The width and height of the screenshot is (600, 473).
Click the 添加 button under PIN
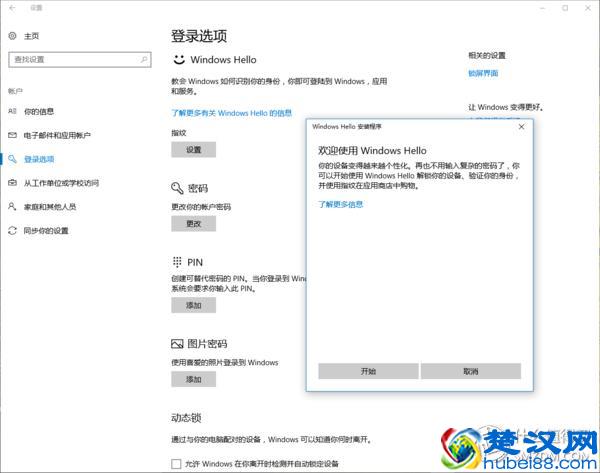(x=194, y=305)
